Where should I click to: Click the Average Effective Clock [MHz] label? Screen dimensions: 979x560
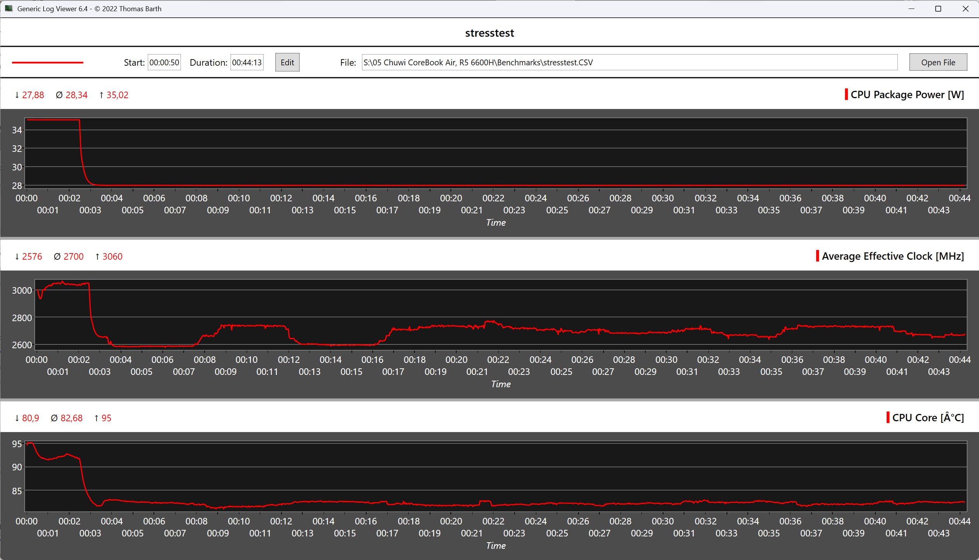893,256
